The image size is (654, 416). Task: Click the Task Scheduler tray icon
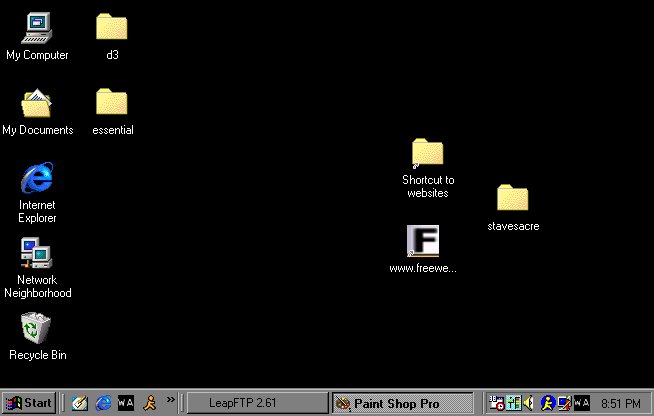[496, 403]
